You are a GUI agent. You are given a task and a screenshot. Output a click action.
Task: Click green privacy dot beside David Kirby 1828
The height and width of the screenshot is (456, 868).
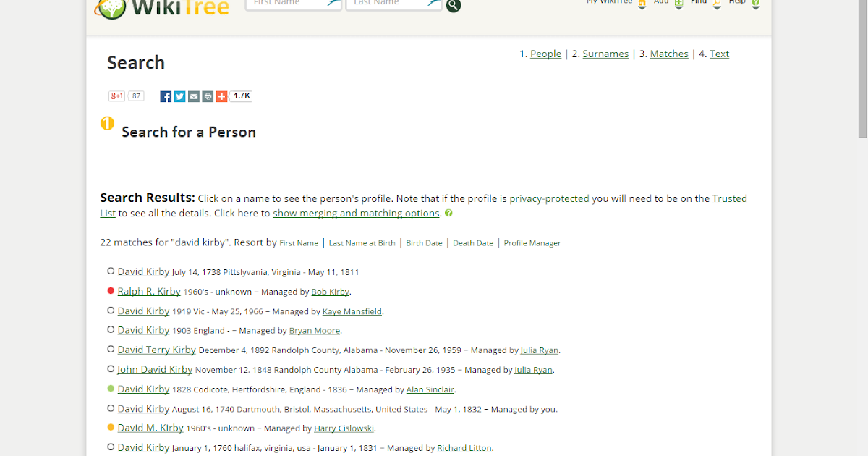111,389
